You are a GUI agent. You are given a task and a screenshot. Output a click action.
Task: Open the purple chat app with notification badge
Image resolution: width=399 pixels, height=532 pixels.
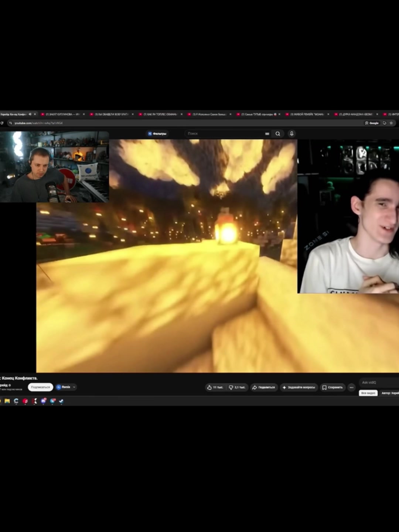[x=43, y=401]
